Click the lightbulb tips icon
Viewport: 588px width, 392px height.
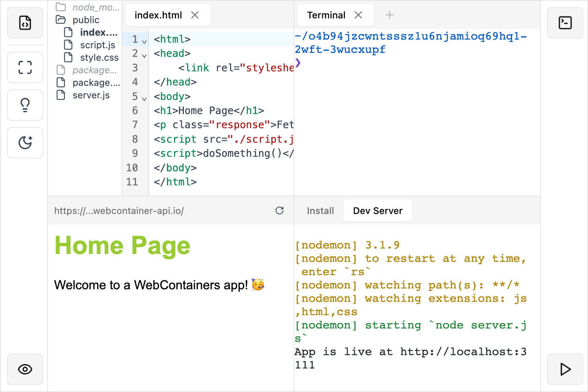25,105
